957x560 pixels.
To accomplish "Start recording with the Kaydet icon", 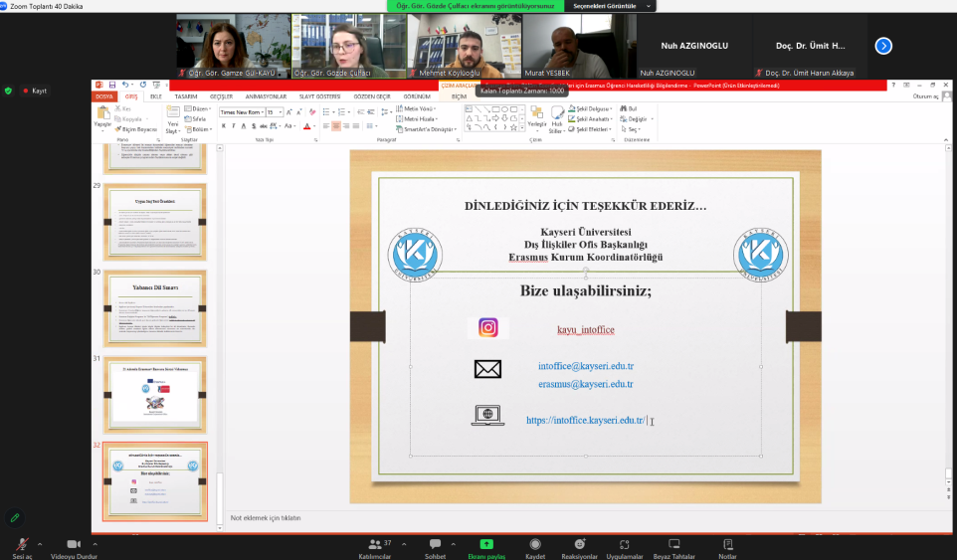I will (x=535, y=544).
